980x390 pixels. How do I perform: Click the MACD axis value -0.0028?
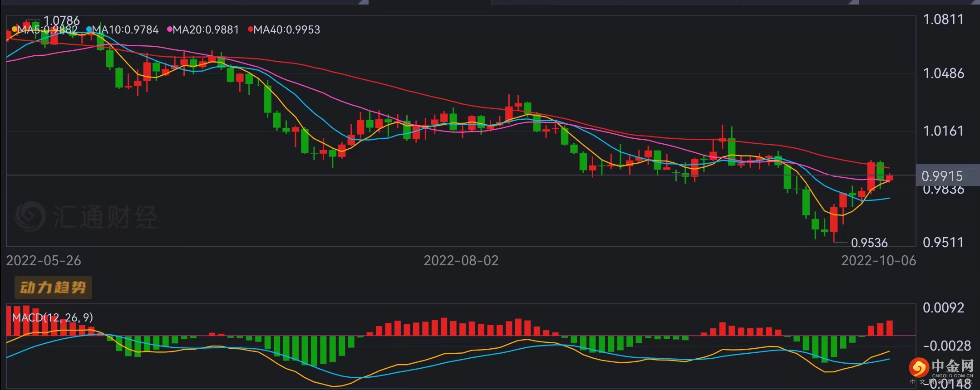pos(947,346)
